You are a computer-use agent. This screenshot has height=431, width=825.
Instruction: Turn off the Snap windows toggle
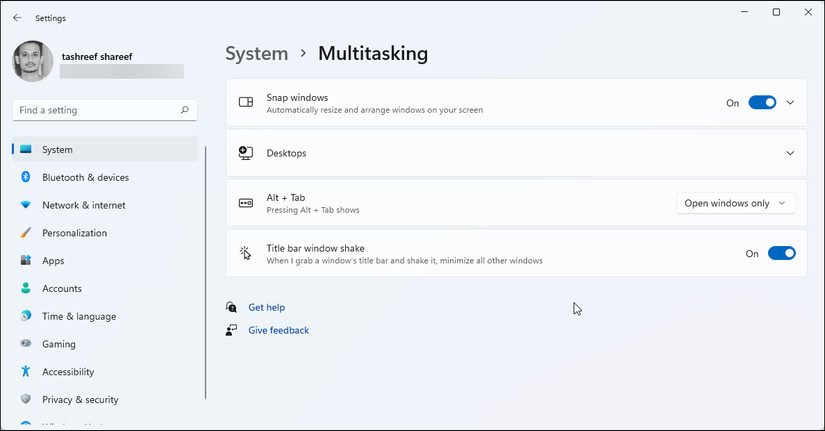click(762, 103)
